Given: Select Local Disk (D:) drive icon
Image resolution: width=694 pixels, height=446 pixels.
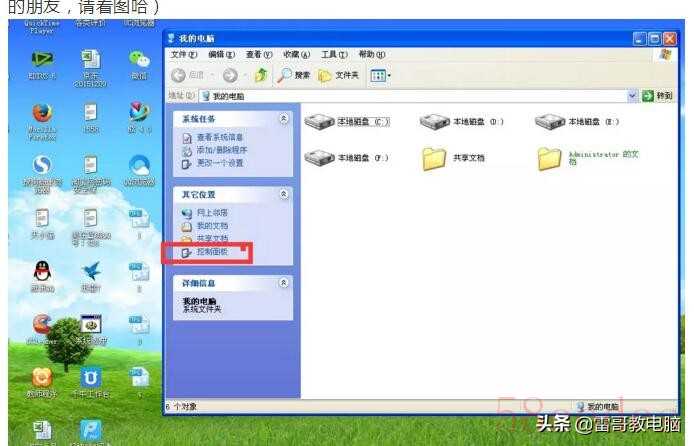Looking at the screenshot, I should click(435, 122).
